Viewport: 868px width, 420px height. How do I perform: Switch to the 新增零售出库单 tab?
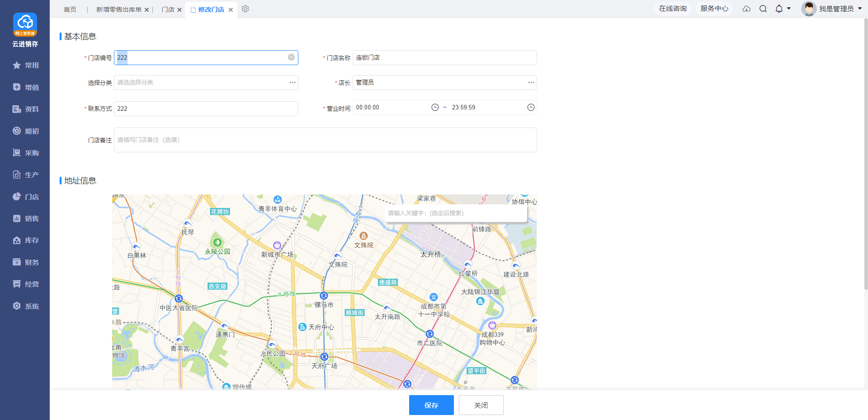(x=119, y=9)
